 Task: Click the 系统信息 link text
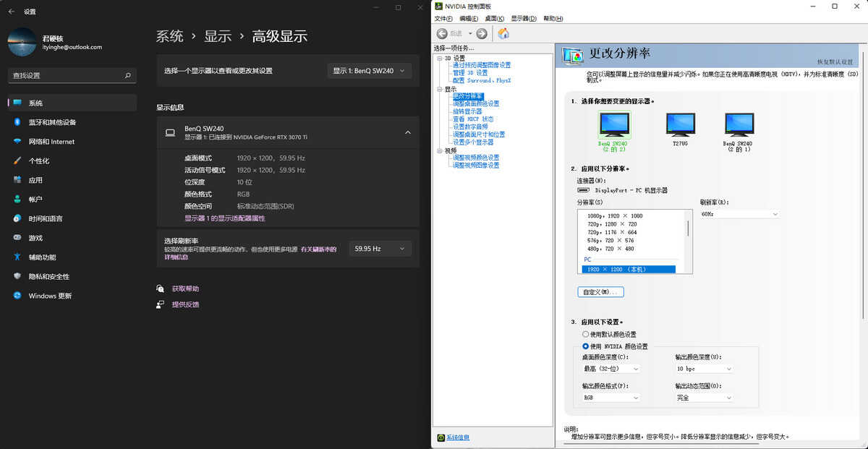click(458, 437)
